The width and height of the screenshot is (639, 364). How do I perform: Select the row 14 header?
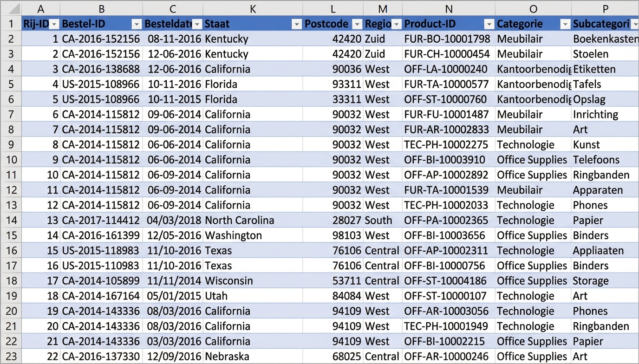point(11,221)
